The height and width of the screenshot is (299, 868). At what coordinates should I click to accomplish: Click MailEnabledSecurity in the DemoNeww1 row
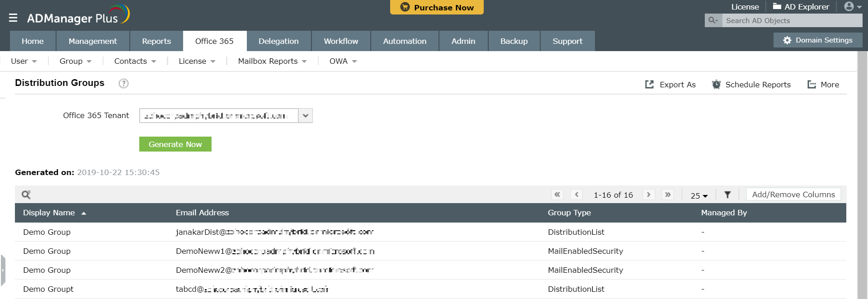585,251
